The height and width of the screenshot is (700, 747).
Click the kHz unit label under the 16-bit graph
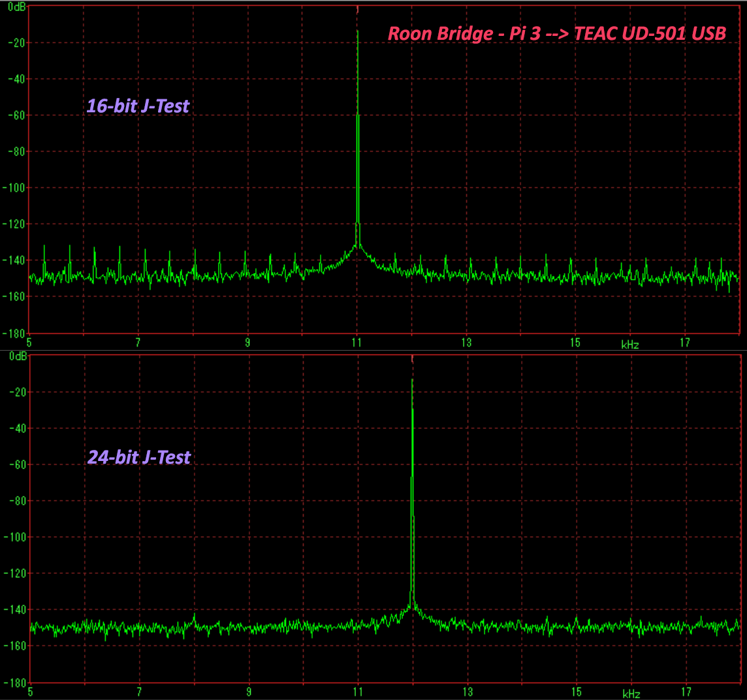[x=630, y=345]
